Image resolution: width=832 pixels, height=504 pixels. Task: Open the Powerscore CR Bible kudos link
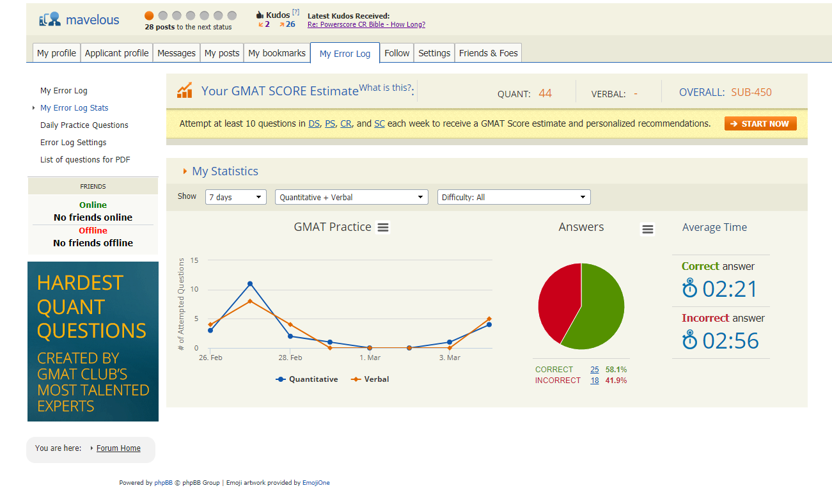pos(366,24)
